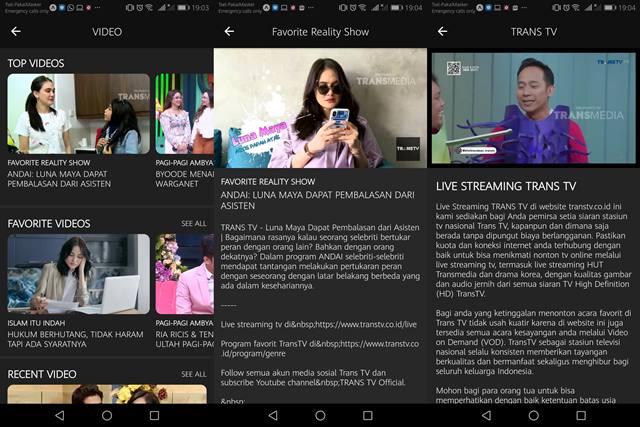The height and width of the screenshot is (427, 640).
Task: Tap back arrow on Favorite Reality Show screen
Action: [x=229, y=31]
